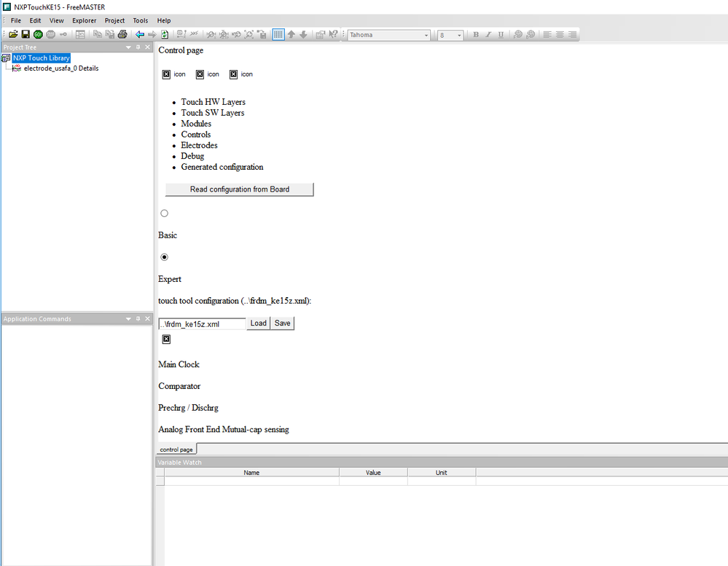Click the Unit column header in Variable Watch
Image resolution: width=728 pixels, height=566 pixels.
tap(442, 472)
